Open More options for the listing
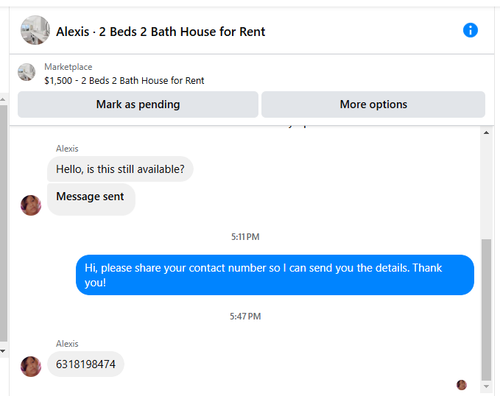Viewport: 500px width, 396px height. pyautogui.click(x=373, y=104)
